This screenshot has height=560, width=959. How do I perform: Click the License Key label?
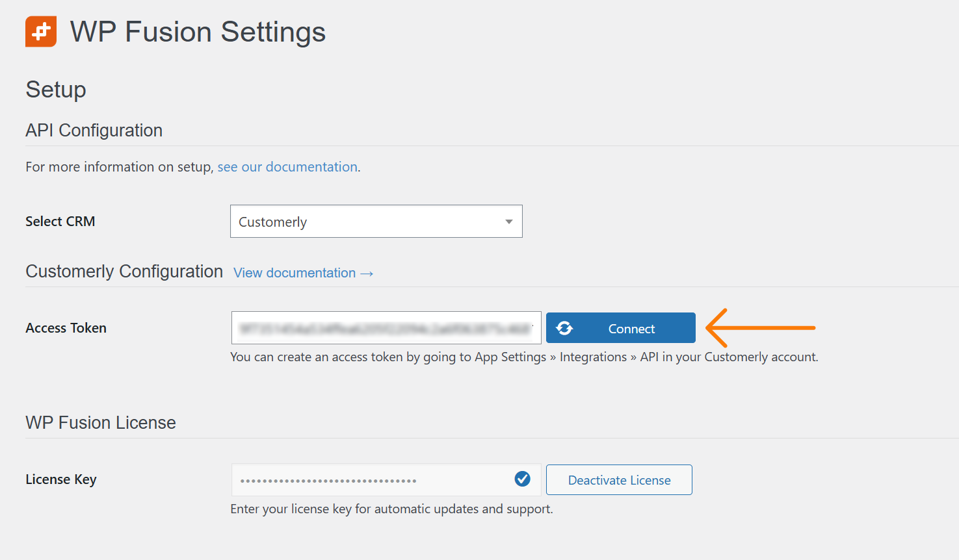click(61, 479)
